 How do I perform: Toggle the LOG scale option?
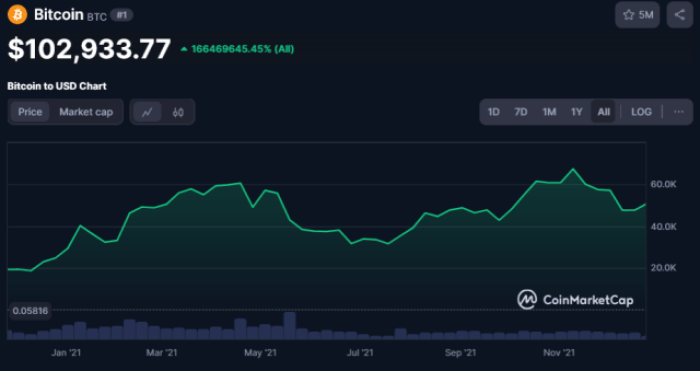(x=641, y=112)
